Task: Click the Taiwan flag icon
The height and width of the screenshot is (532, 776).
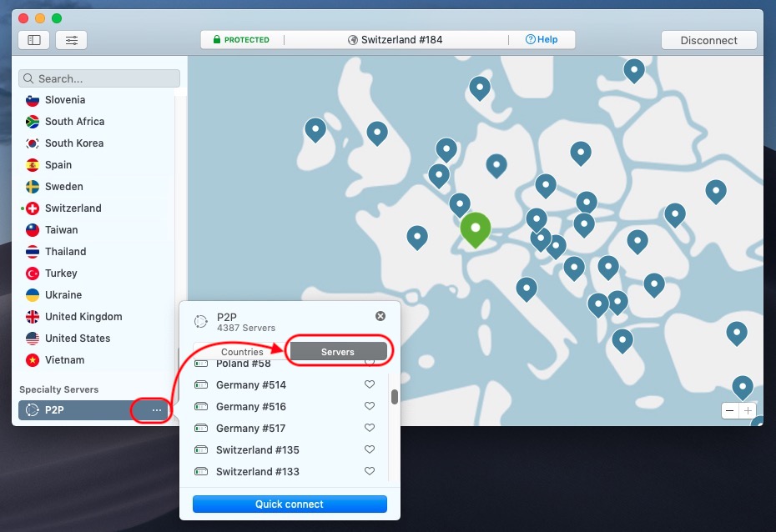Action: (33, 230)
